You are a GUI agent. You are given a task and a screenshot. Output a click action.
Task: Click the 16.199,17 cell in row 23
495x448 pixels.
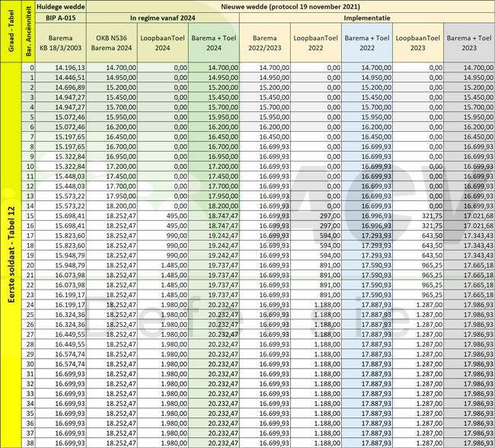tap(61, 295)
